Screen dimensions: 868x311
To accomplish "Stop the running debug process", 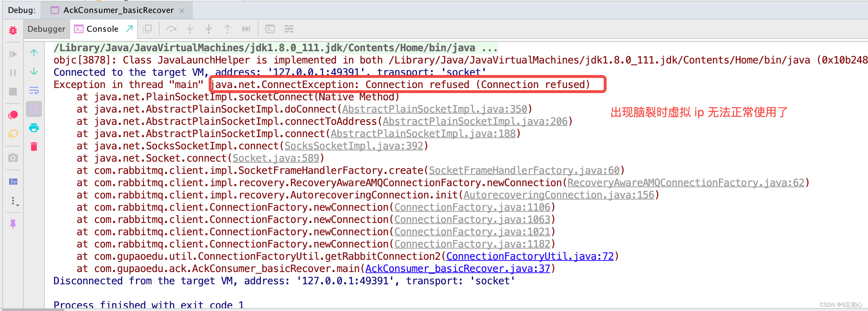I will 13,92.
